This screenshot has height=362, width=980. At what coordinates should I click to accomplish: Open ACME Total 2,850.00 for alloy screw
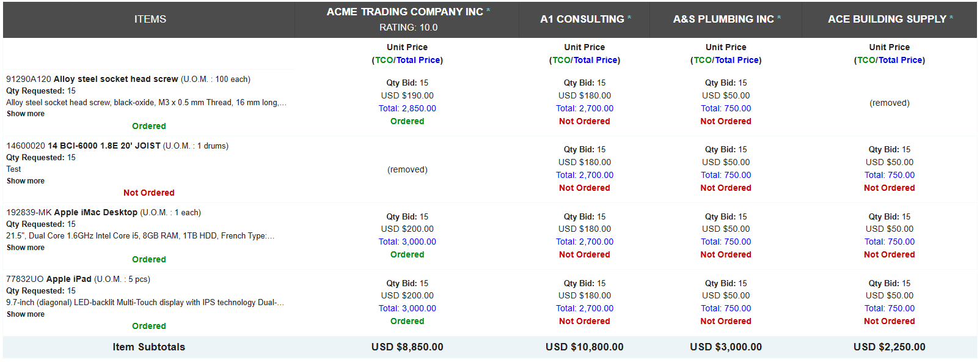click(x=408, y=108)
